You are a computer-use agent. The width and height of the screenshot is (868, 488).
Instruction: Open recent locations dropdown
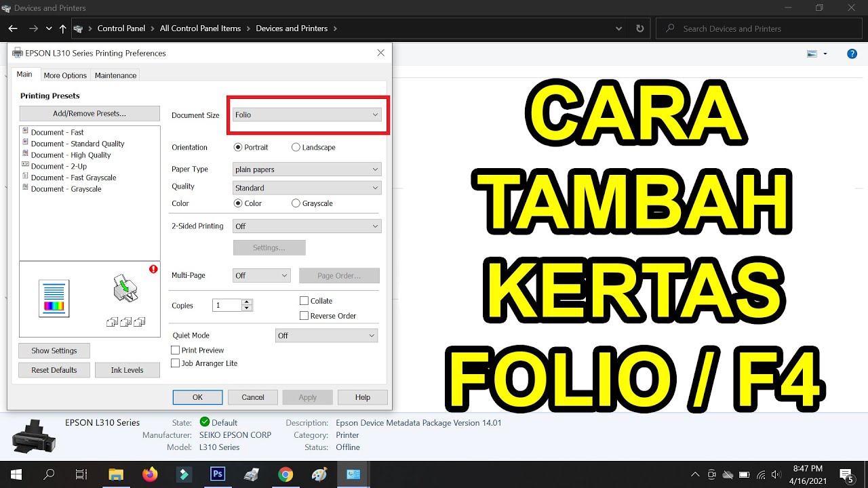pyautogui.click(x=49, y=28)
